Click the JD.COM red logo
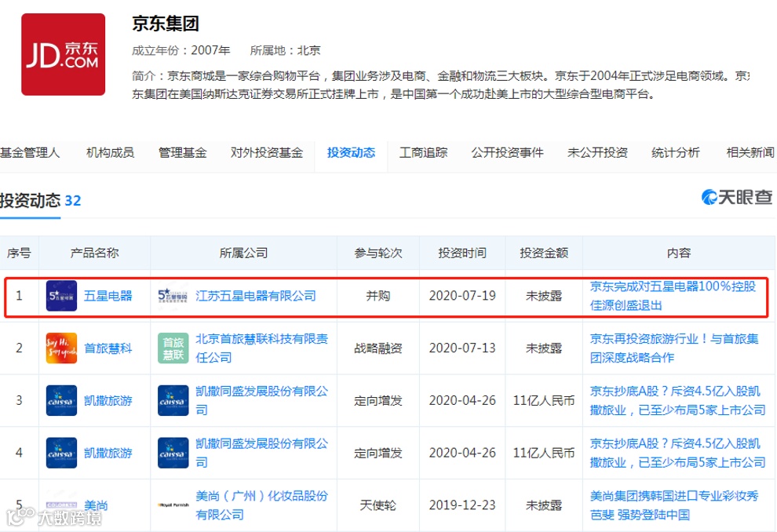 pyautogui.click(x=63, y=54)
